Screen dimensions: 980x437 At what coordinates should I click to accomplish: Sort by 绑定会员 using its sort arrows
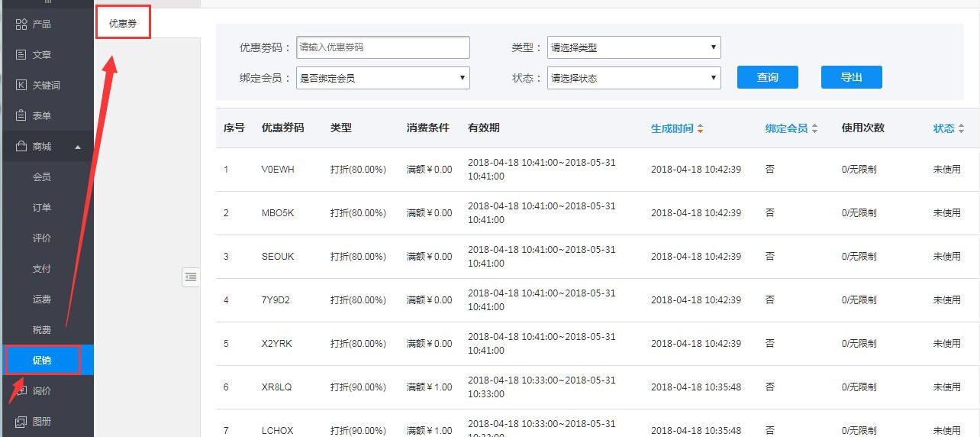pyautogui.click(x=814, y=128)
